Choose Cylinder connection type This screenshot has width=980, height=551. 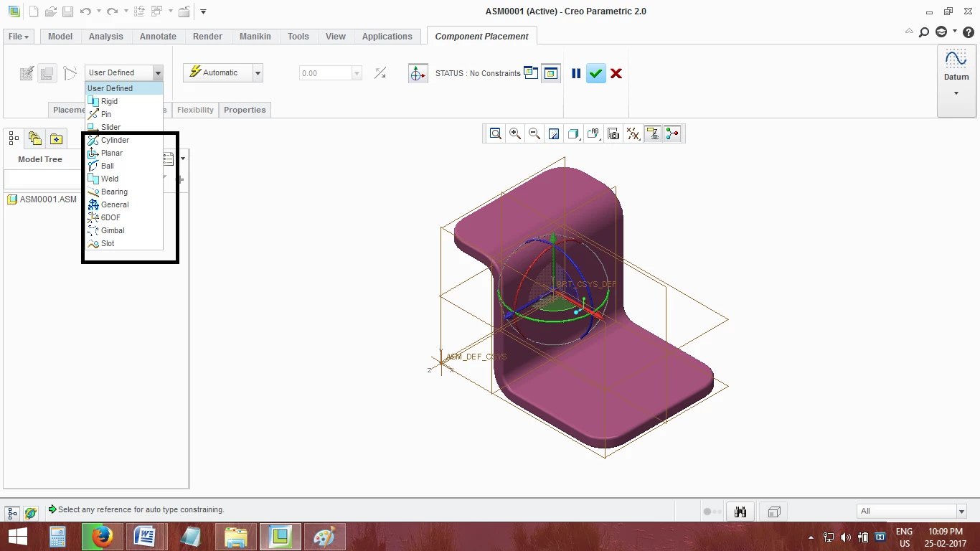pos(124,140)
